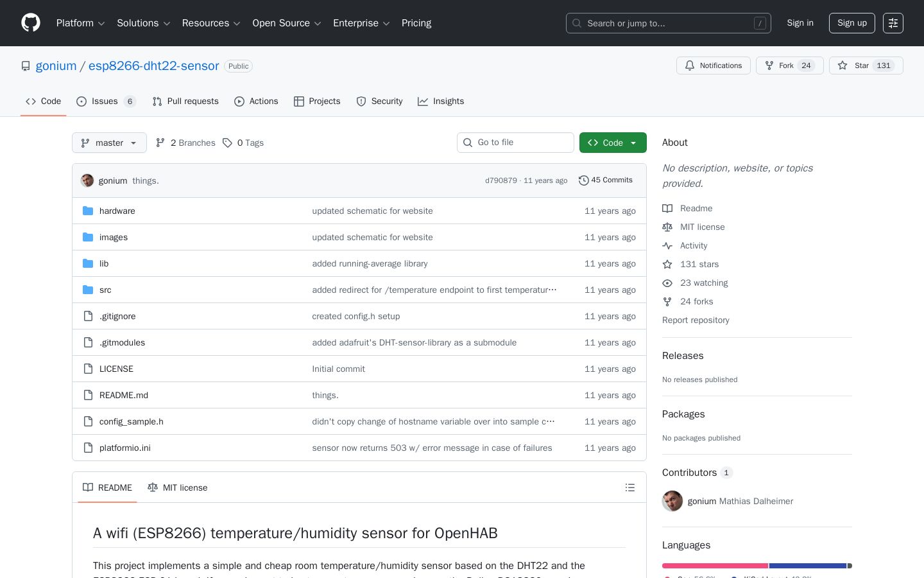
Task: Click the eye icon beside 23 watching
Action: point(667,283)
